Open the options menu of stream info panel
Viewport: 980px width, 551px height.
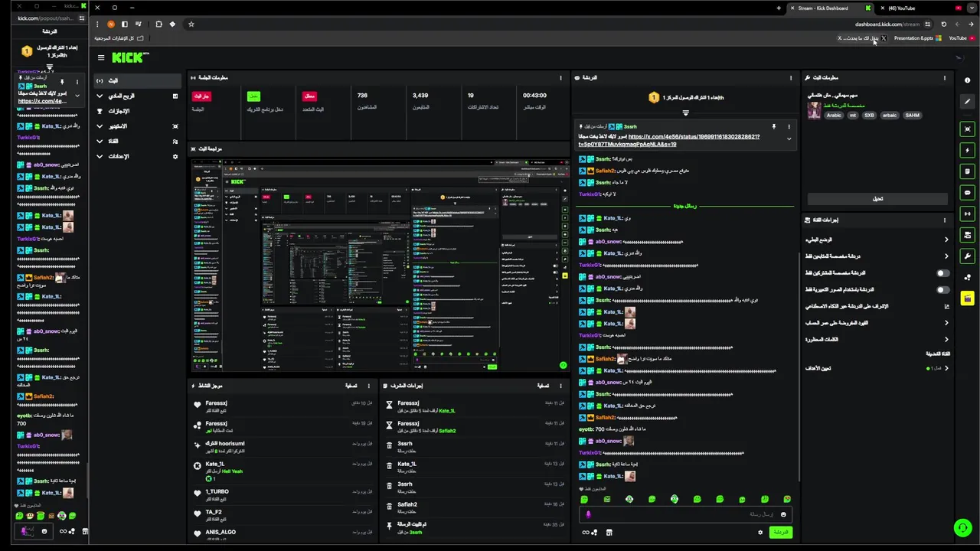945,77
